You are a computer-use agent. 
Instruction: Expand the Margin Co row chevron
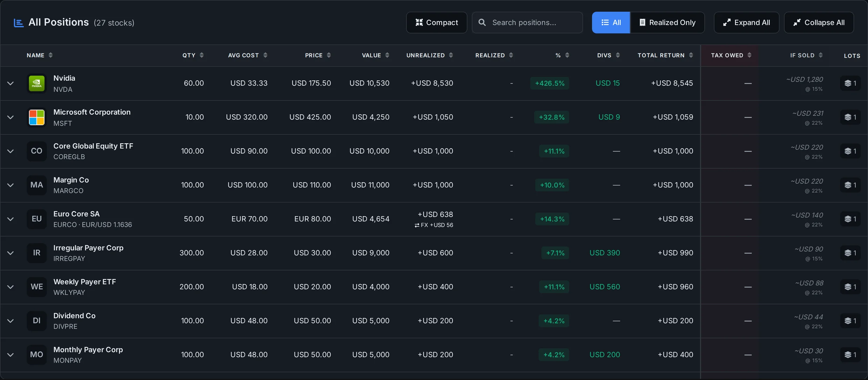10,185
